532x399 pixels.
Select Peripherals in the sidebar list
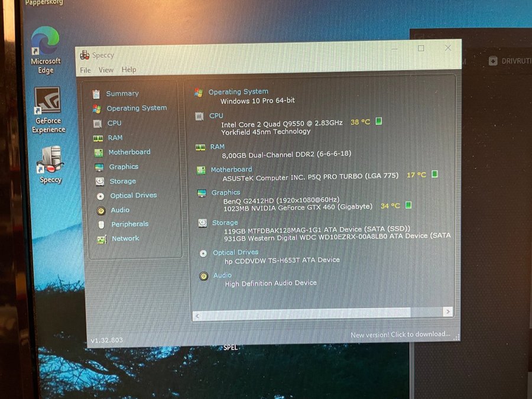pos(130,224)
